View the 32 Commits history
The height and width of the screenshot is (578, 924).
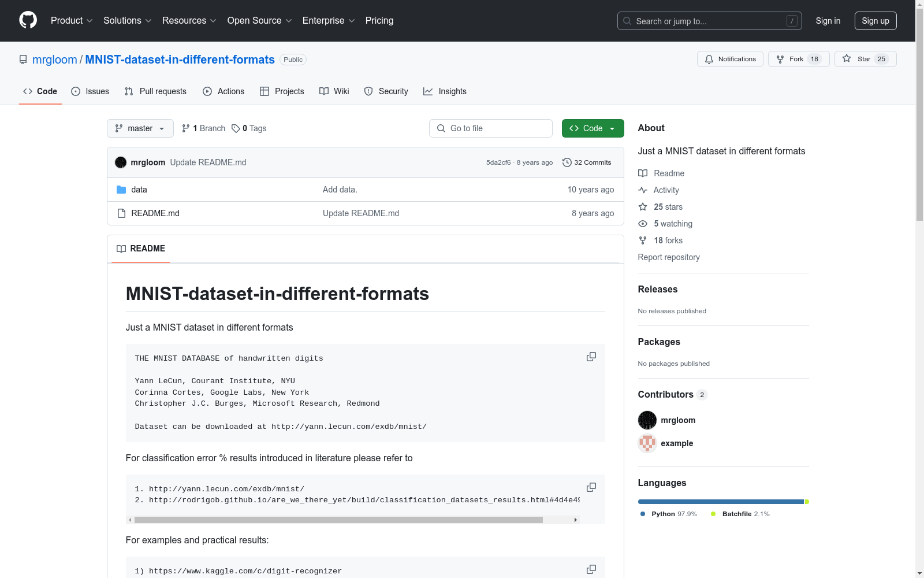pos(587,162)
